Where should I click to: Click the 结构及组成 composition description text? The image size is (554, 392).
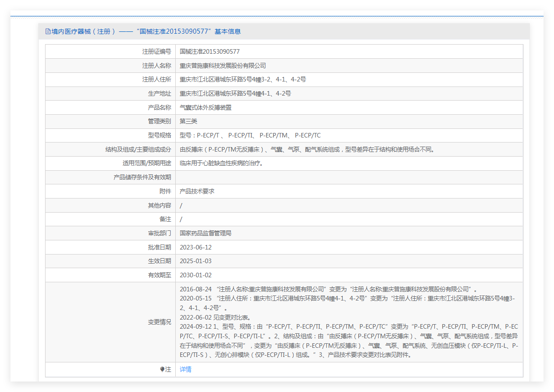(307, 149)
